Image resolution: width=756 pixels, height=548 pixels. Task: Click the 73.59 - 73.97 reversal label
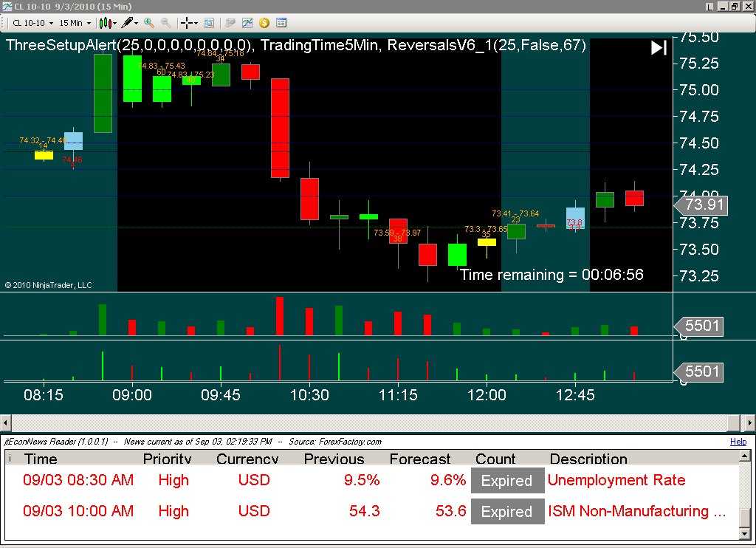pos(397,233)
